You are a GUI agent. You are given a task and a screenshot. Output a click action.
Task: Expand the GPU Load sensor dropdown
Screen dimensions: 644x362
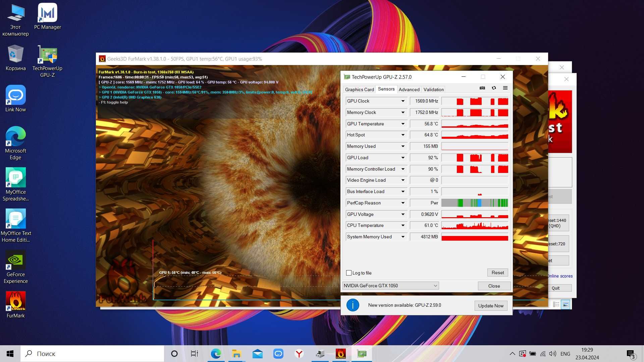403,158
